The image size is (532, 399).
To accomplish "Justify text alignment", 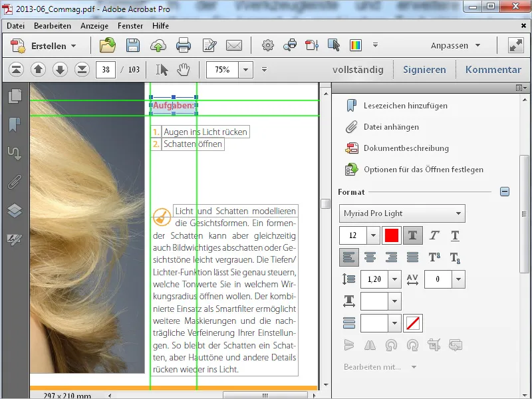I will (x=412, y=257).
